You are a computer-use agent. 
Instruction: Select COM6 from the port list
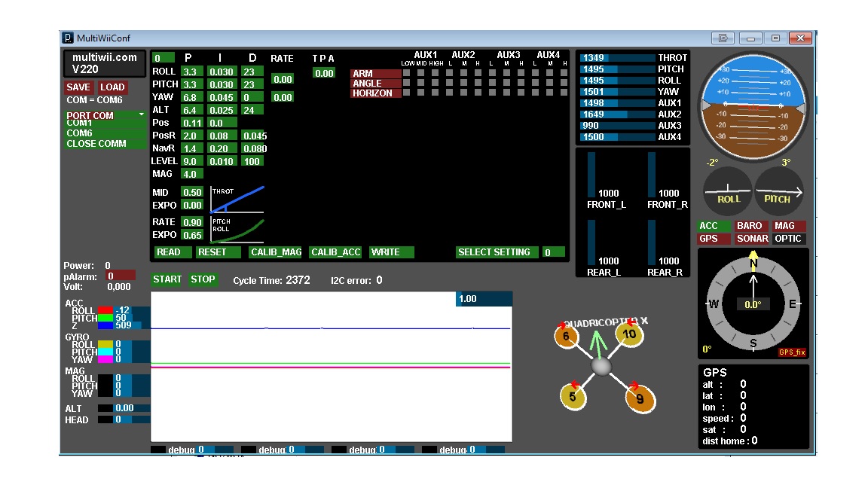(105, 133)
